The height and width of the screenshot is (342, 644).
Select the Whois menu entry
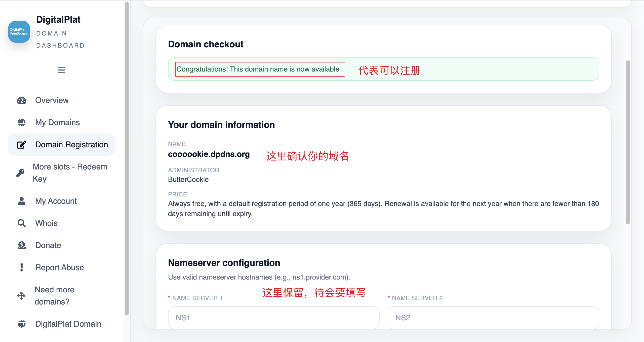(46, 223)
